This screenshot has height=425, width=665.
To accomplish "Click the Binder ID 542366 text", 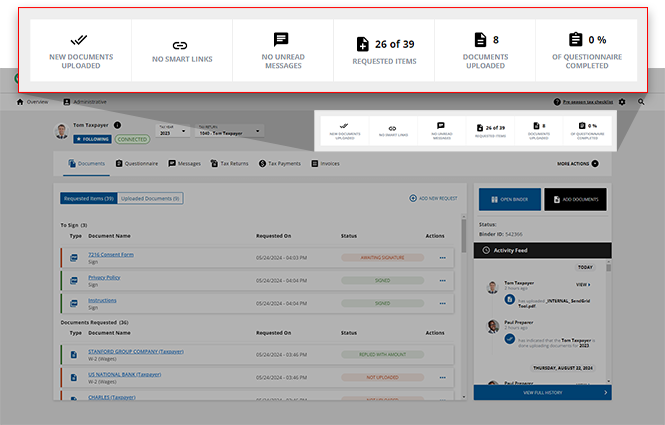I will point(500,234).
